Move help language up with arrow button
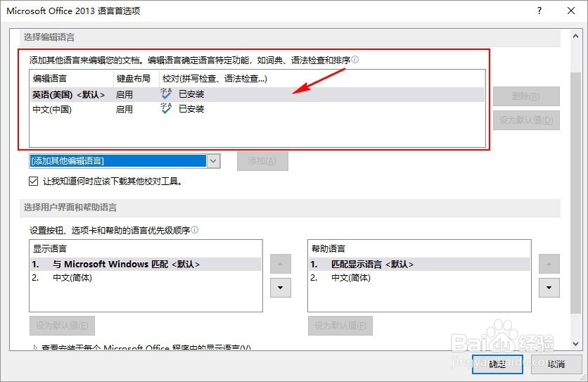The image size is (588, 382). (549, 264)
